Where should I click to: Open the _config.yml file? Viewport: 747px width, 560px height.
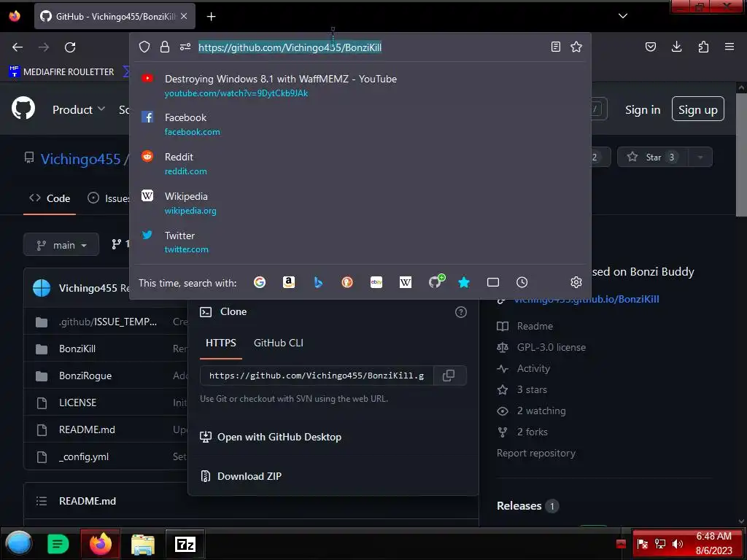coord(84,456)
